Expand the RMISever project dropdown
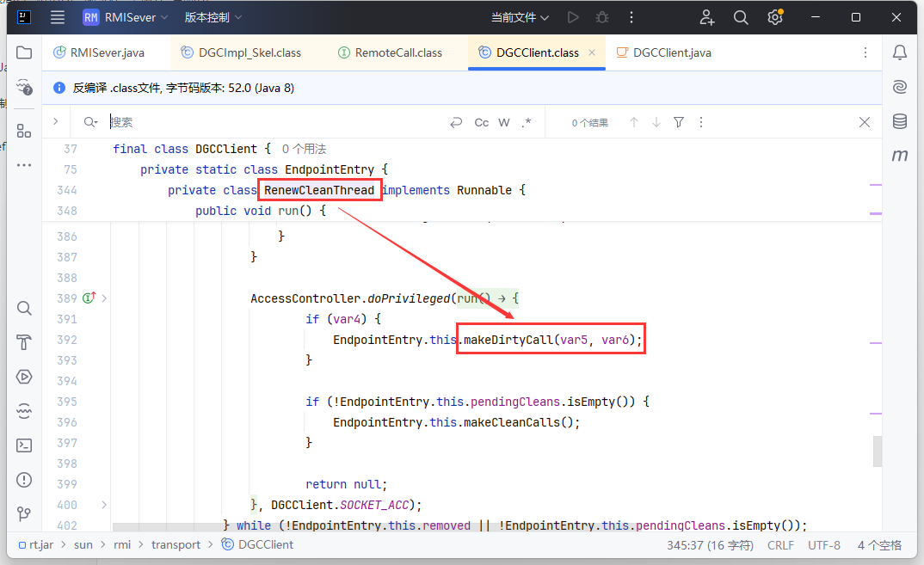 (x=126, y=17)
